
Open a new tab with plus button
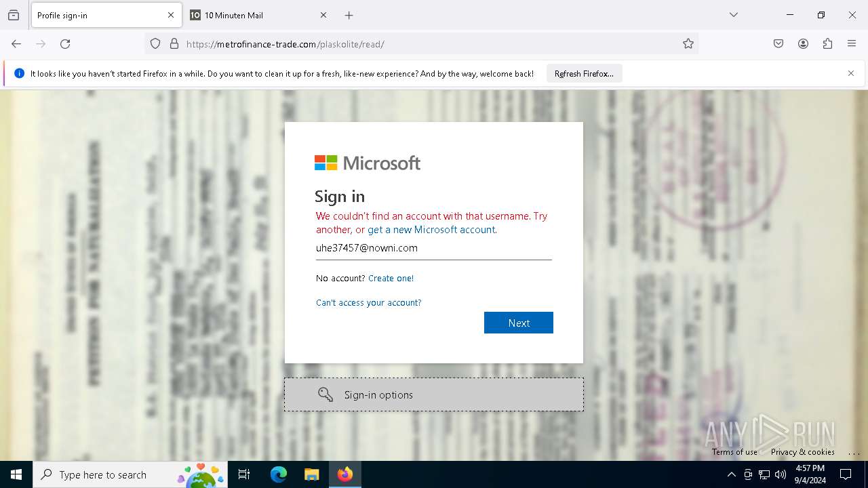click(349, 15)
